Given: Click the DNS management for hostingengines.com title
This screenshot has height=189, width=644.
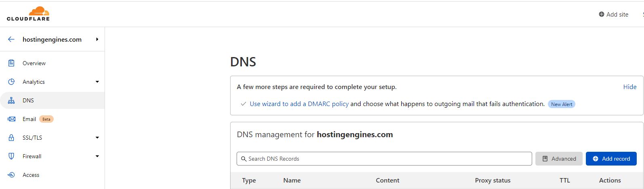Looking at the screenshot, I should click(315, 134).
